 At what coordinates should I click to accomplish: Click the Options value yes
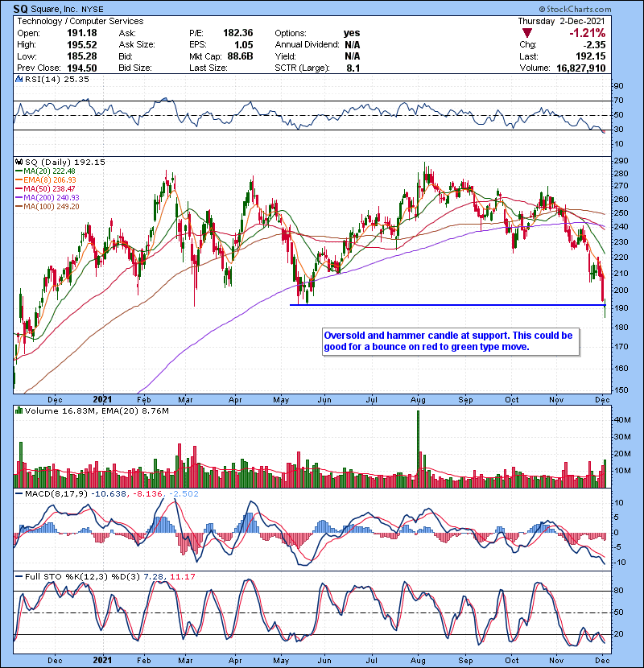tap(352, 33)
